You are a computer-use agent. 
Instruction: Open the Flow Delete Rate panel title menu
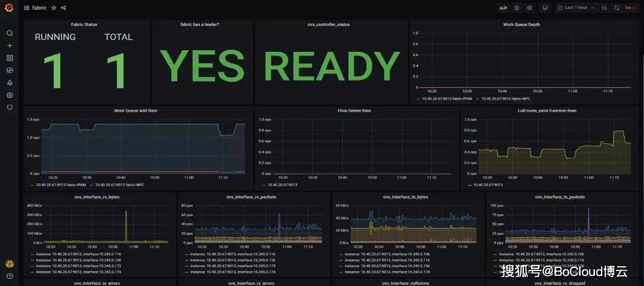coord(354,110)
